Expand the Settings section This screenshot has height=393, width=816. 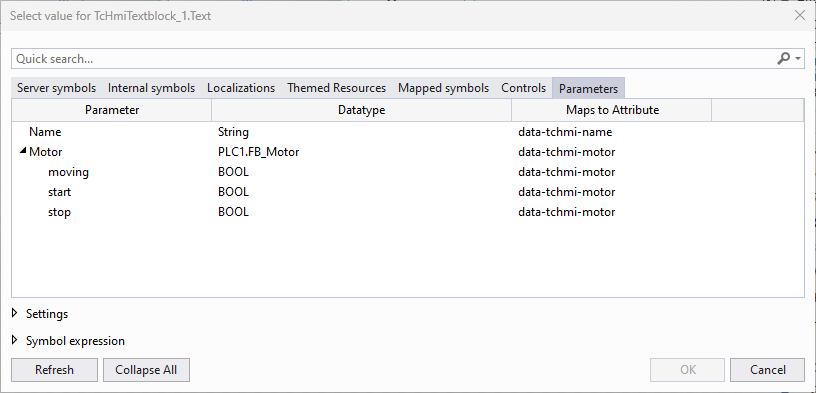[15, 313]
